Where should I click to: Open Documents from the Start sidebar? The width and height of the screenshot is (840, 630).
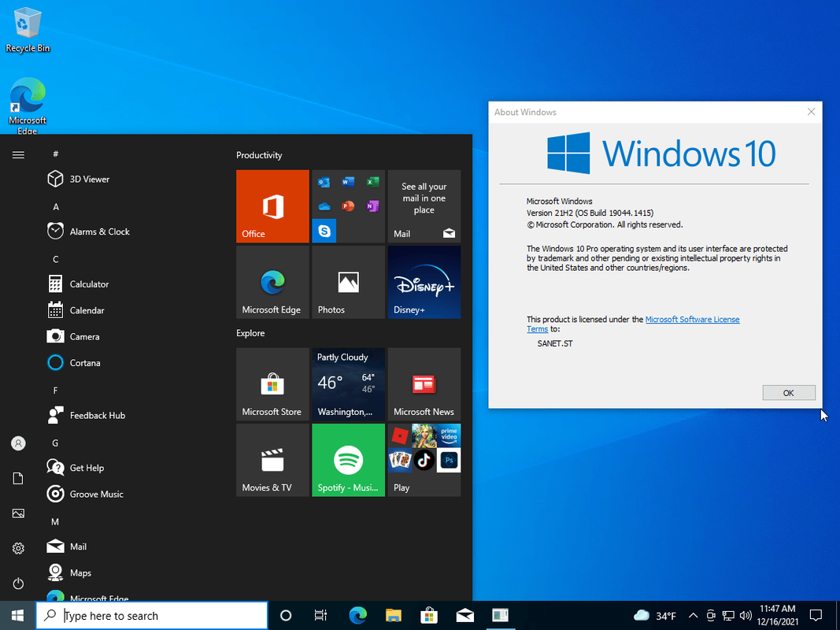click(18, 478)
